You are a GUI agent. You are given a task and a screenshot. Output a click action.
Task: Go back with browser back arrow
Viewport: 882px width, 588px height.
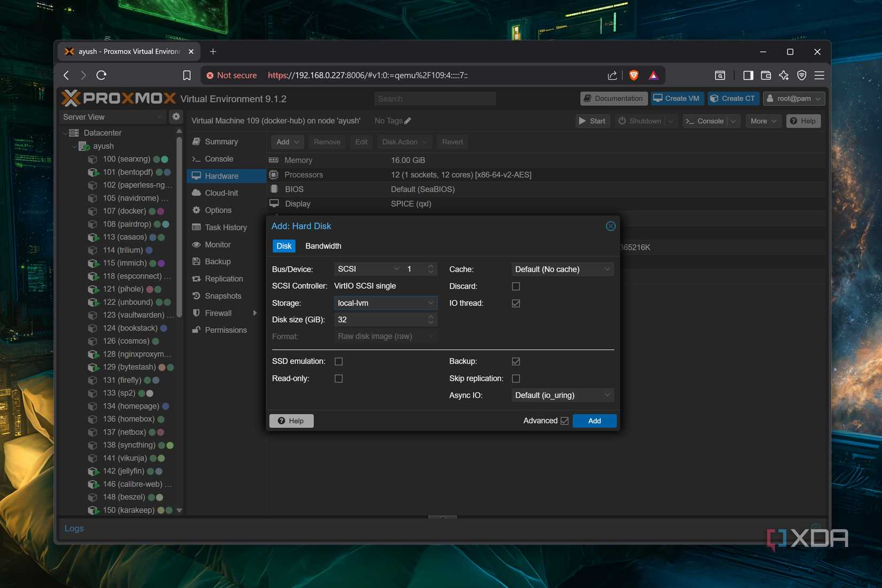pos(66,75)
